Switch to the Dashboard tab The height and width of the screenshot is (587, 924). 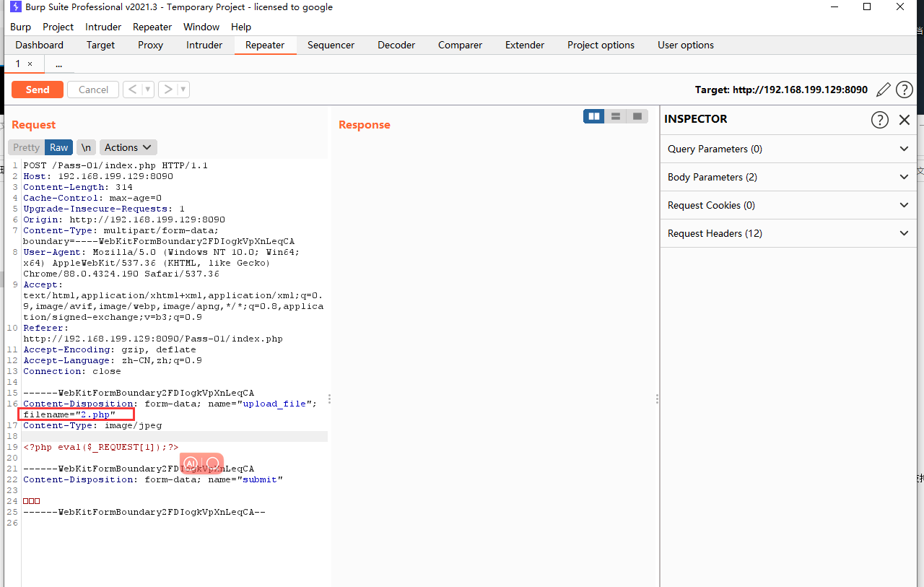tap(40, 45)
